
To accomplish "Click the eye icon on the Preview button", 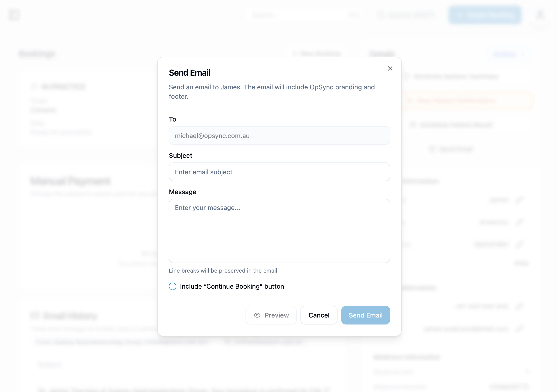I will coord(257,315).
